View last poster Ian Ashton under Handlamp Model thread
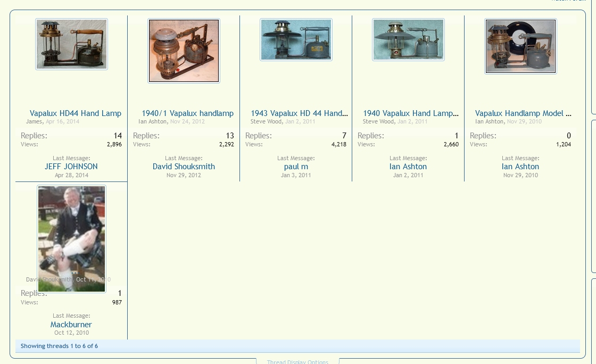Image resolution: width=596 pixels, height=364 pixels. pyautogui.click(x=520, y=167)
